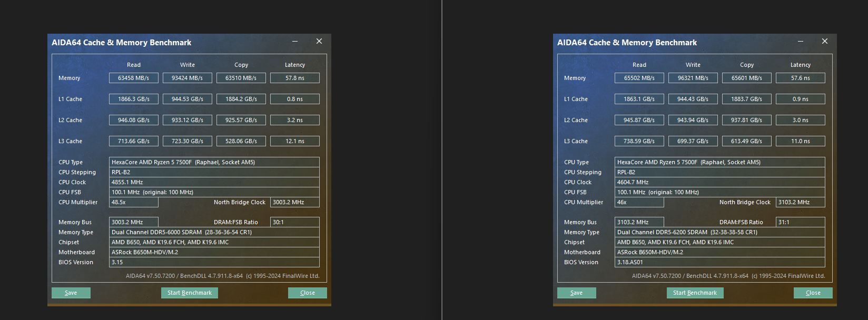The height and width of the screenshot is (320, 868).
Task: Select L3 Cache Read 738.59 GB/s
Action: click(x=639, y=141)
